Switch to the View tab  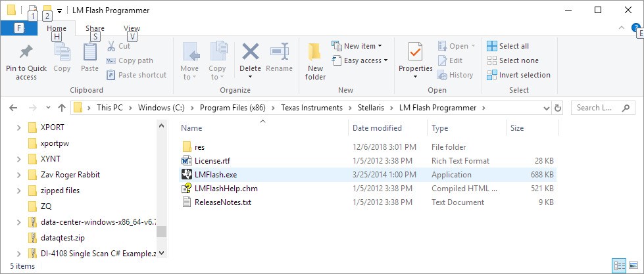coord(132,28)
